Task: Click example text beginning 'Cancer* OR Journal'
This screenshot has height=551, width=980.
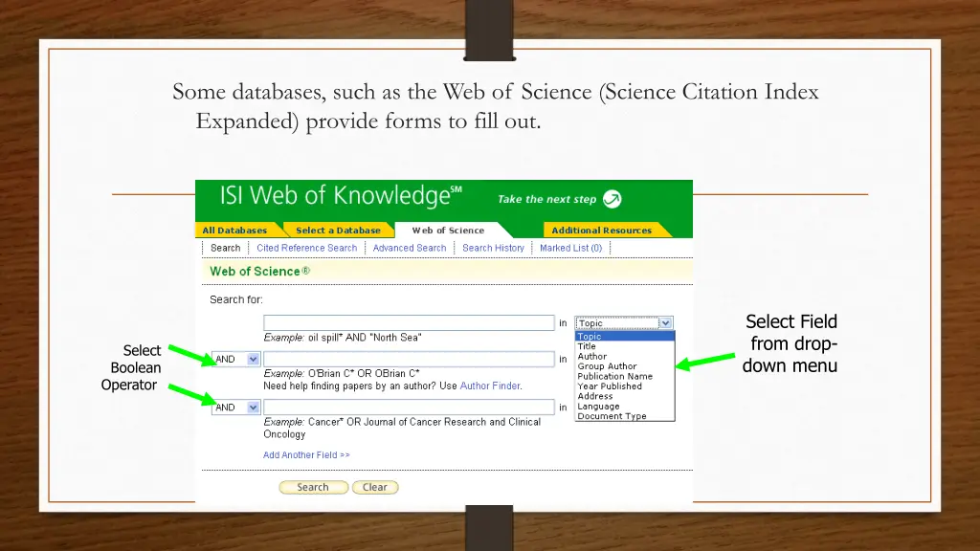Action: pos(402,428)
